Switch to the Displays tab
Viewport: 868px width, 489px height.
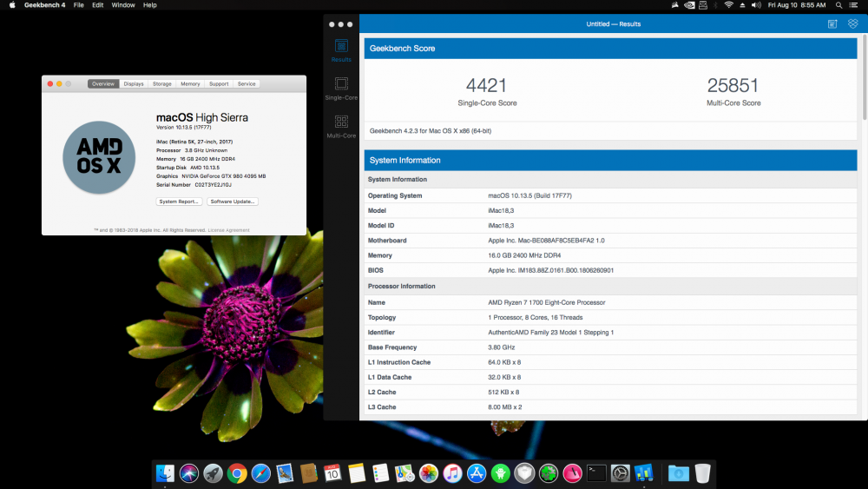point(134,83)
